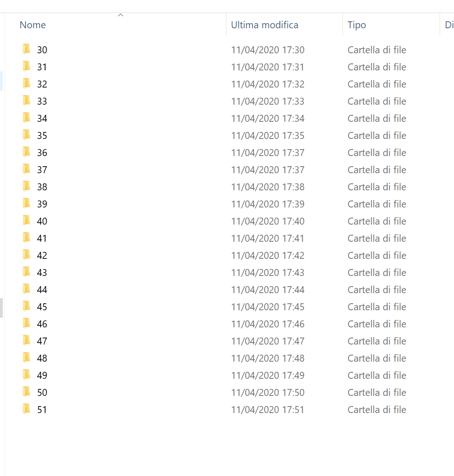The image size is (454, 476).
Task: Click Cartella di file in row 50
Action: coord(377,393)
